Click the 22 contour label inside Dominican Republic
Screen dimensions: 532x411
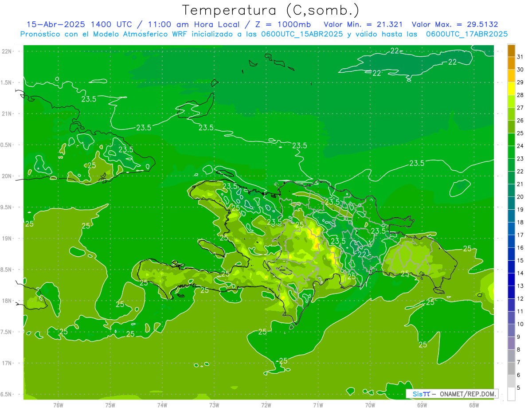362,254
